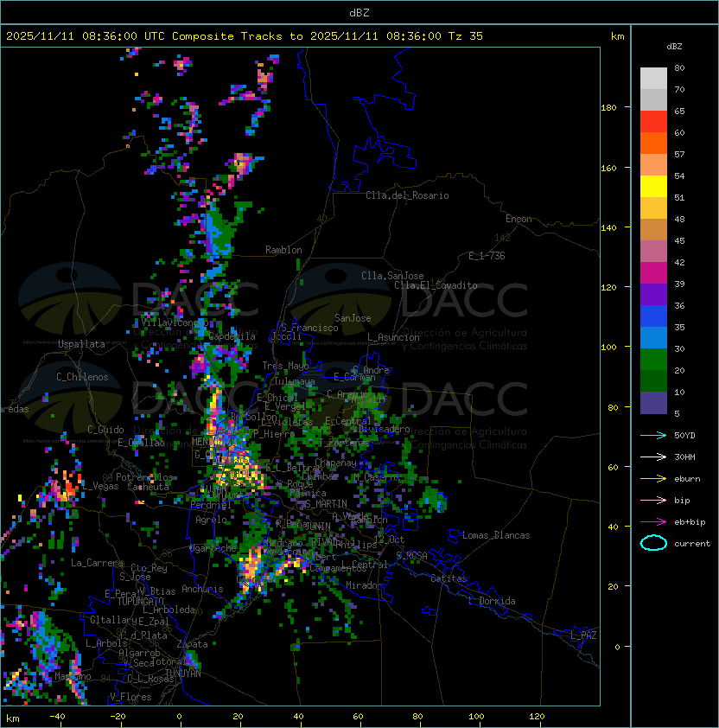
Task: Click the 'S_Francisco' map label
Action: click(309, 328)
